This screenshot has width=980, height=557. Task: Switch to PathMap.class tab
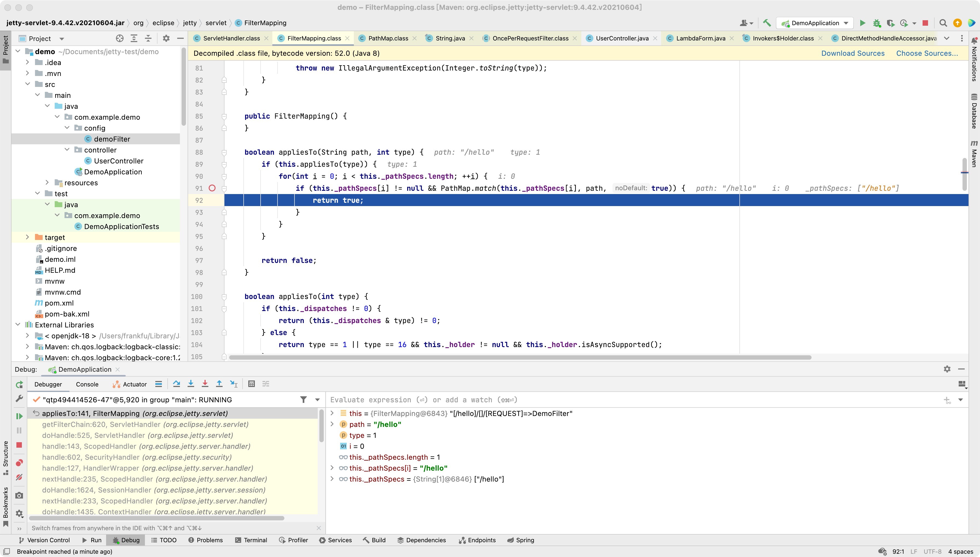coord(388,38)
